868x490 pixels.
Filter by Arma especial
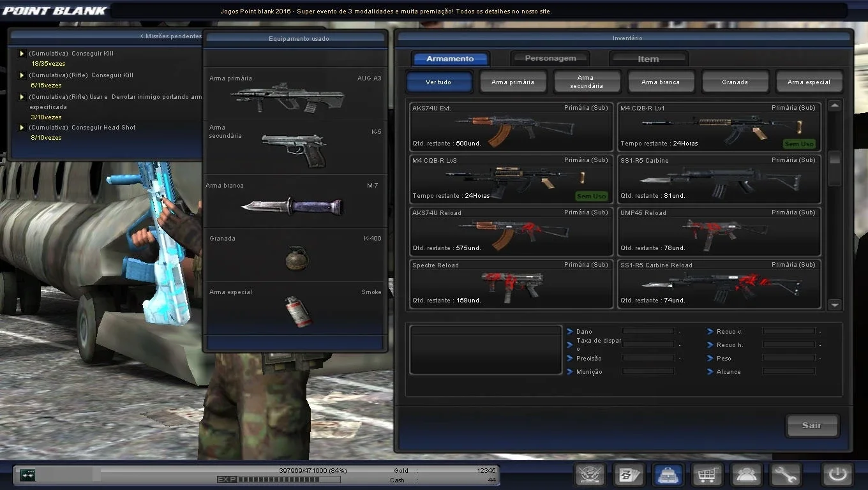coord(809,82)
